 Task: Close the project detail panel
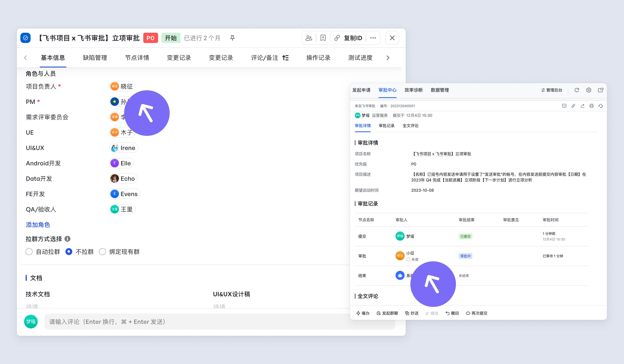(392, 38)
